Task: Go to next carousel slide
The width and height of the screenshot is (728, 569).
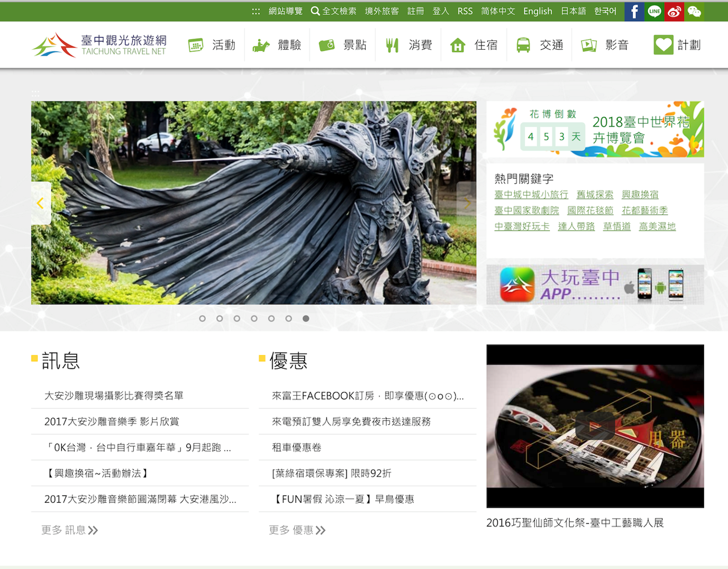Action: pyautogui.click(x=467, y=203)
